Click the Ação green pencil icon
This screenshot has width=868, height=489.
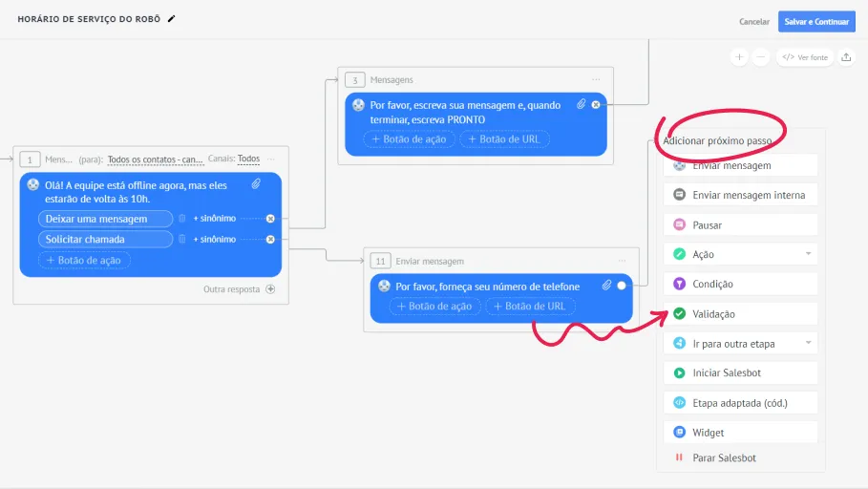coord(679,254)
